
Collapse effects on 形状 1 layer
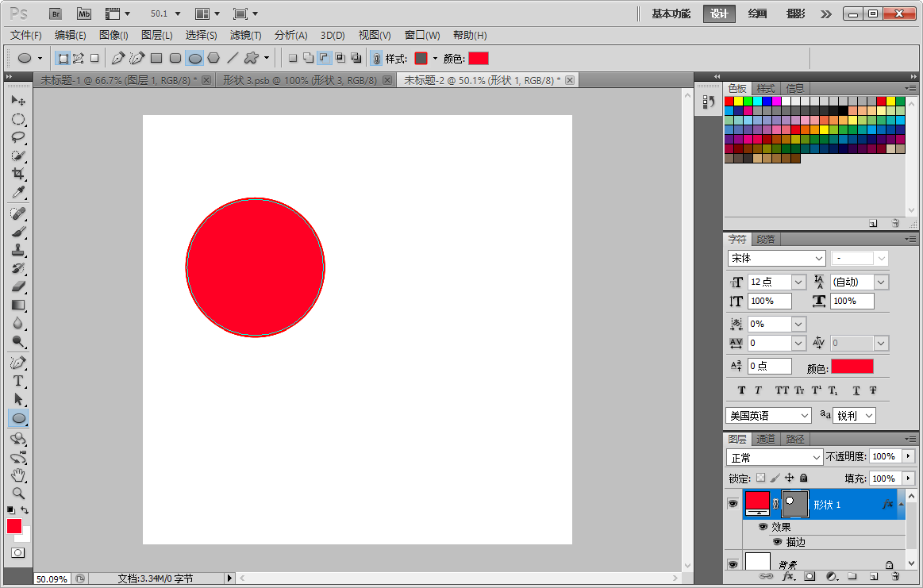902,504
